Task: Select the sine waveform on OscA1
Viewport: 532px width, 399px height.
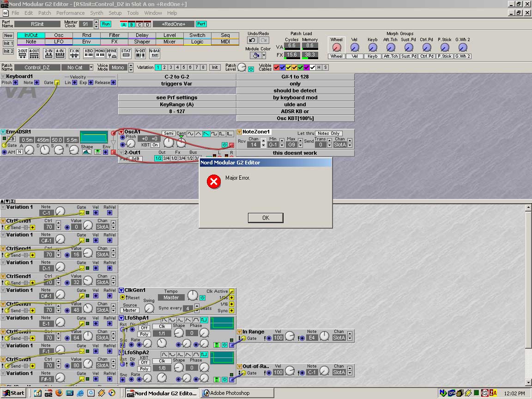Action: pyautogui.click(x=191, y=134)
